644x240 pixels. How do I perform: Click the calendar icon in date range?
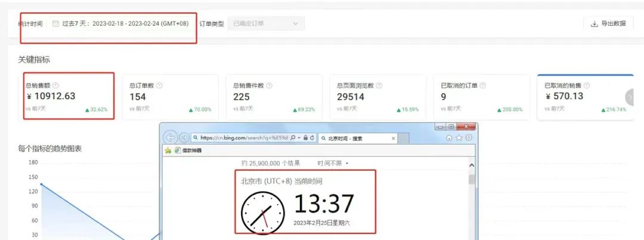pos(55,24)
